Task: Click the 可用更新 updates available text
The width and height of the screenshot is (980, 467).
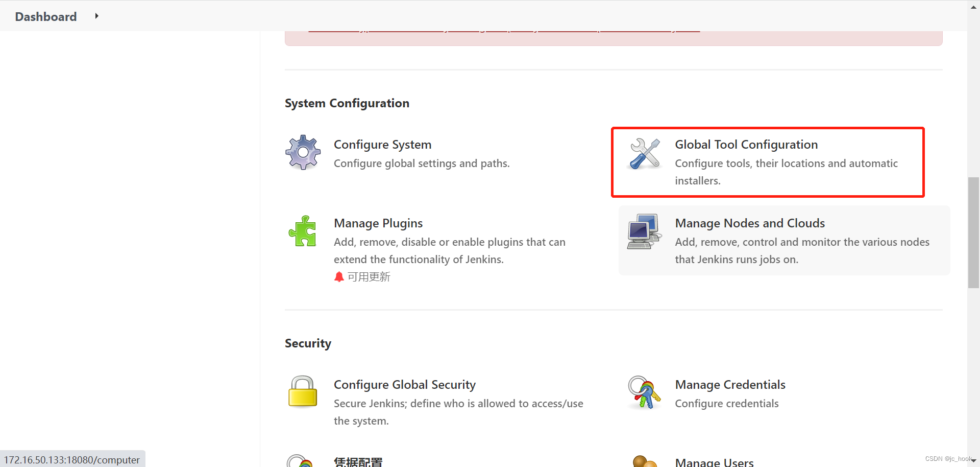Action: pos(369,277)
